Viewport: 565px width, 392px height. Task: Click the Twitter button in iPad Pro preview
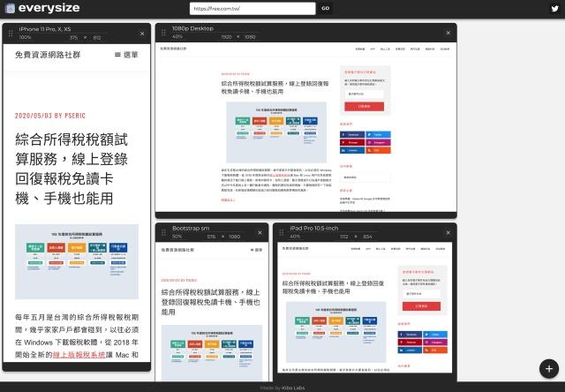(x=435, y=335)
